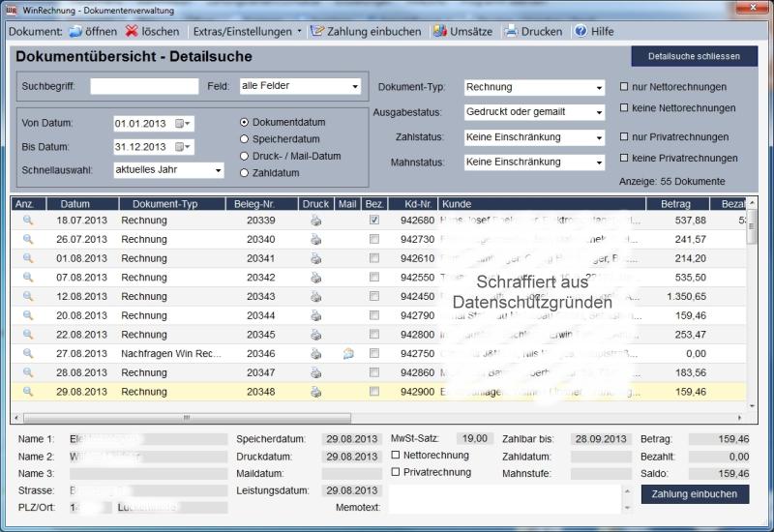Enable nur Nettorechnungen checkbox

pyautogui.click(x=624, y=86)
